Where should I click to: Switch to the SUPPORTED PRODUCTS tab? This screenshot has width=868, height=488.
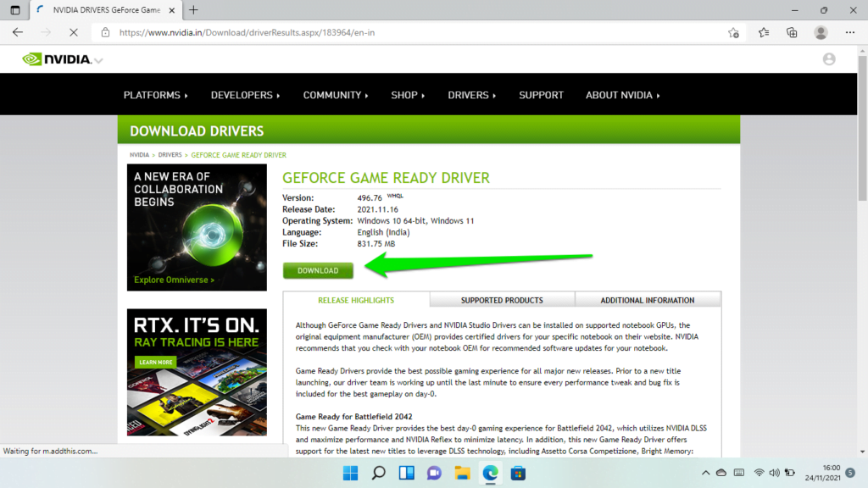pos(502,300)
